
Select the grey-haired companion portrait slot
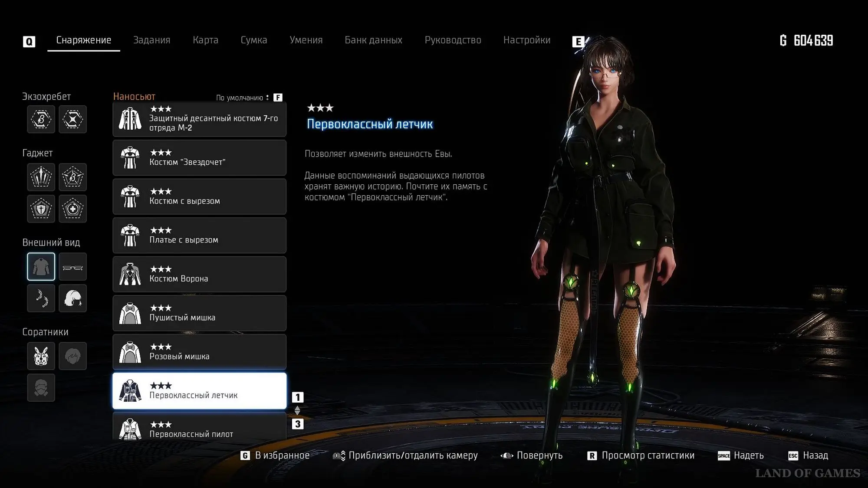pyautogui.click(x=72, y=356)
